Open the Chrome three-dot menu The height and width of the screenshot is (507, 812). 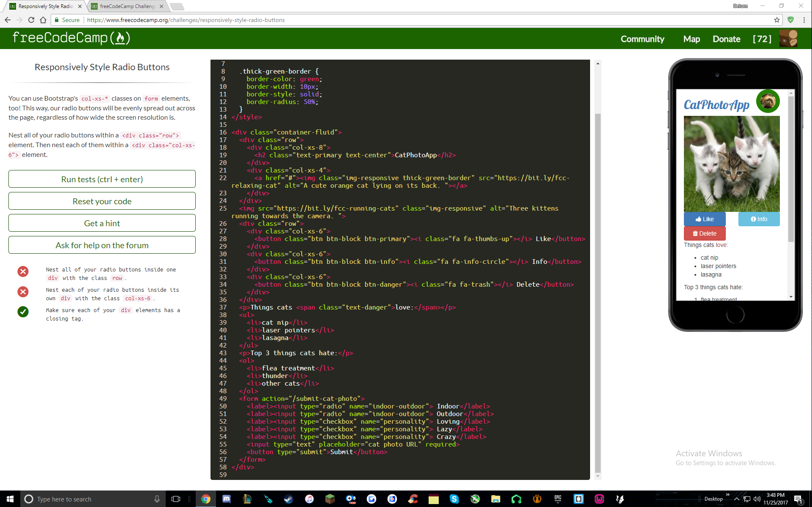pyautogui.click(x=804, y=20)
